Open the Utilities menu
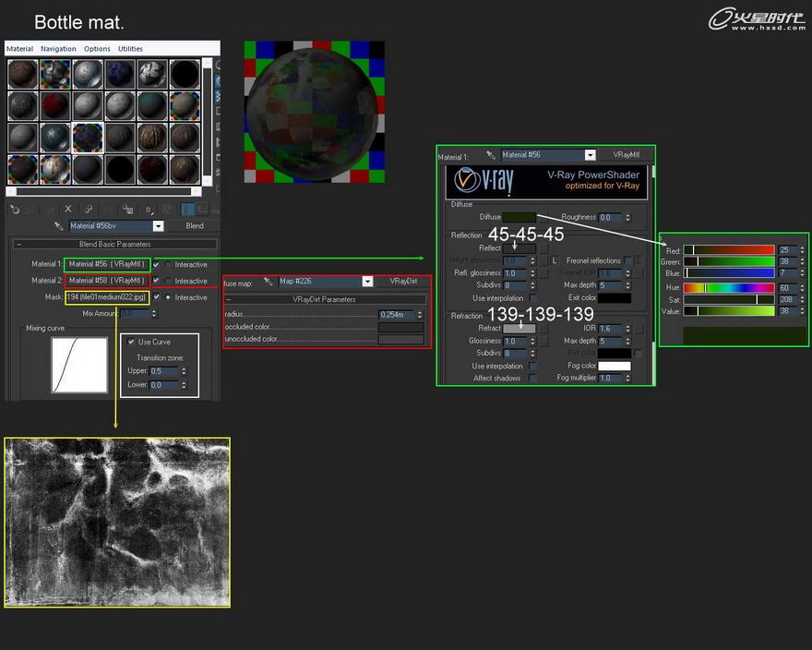812x650 pixels. (130, 48)
